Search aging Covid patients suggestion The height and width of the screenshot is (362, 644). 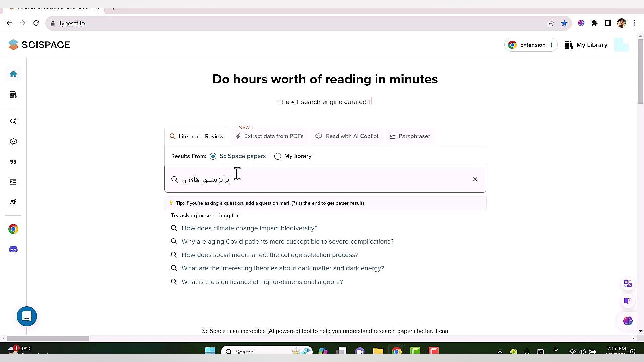[x=287, y=242]
